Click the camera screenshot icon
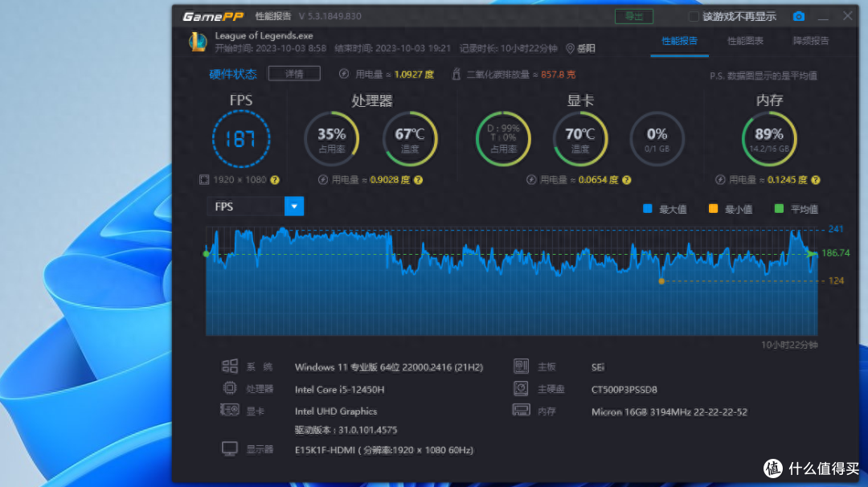The height and width of the screenshot is (487, 868). tap(798, 17)
